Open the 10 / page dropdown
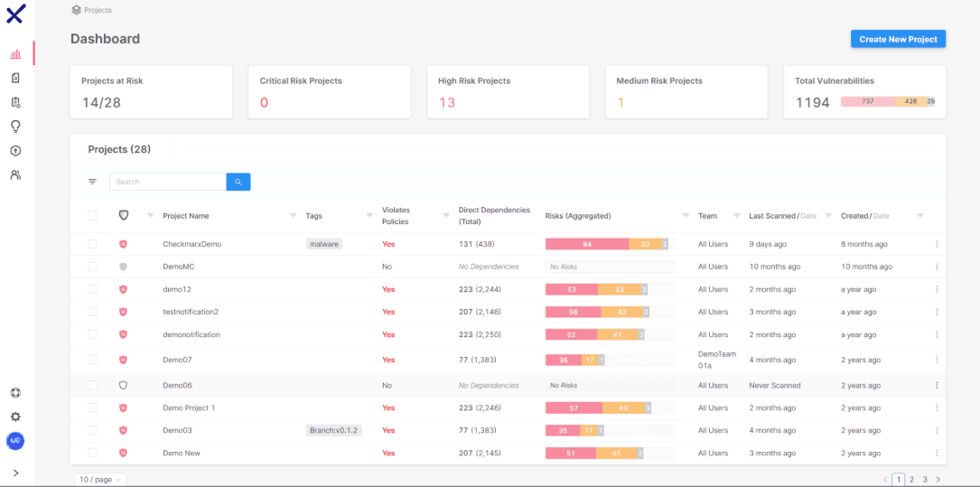The width and height of the screenshot is (980, 487). 100,480
